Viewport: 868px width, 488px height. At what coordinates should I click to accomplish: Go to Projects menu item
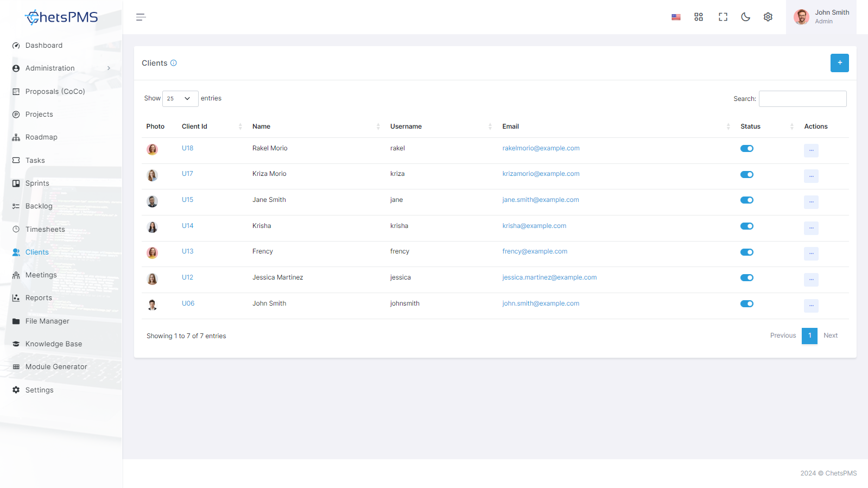[39, 115]
